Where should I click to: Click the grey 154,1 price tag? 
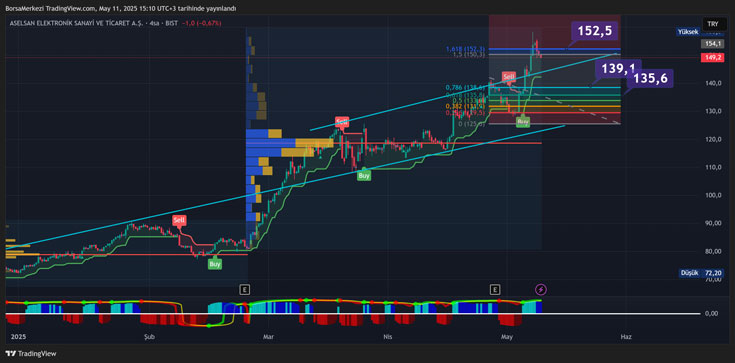(x=711, y=44)
